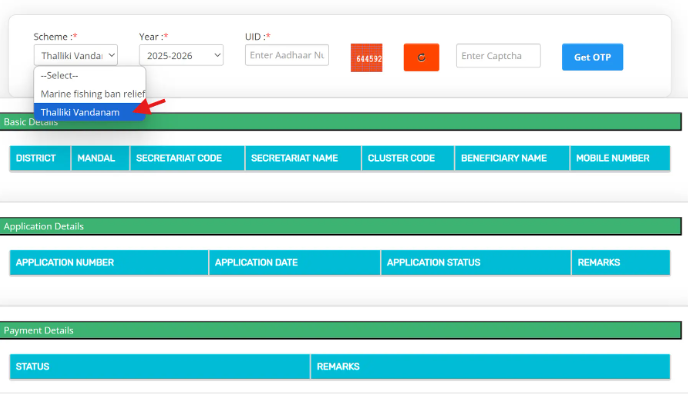688x394 pixels.
Task: Click the APPLICATION DATE column header
Action: tap(294, 262)
